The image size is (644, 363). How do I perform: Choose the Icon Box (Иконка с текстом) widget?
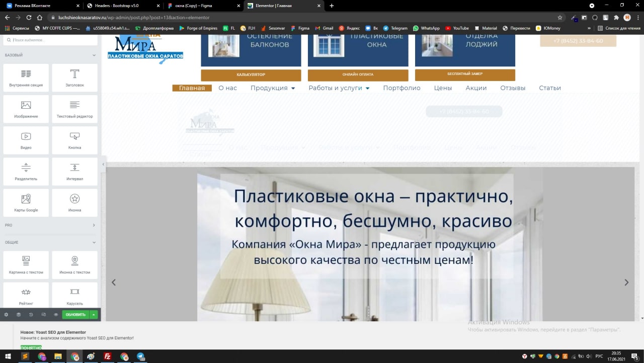(74, 265)
